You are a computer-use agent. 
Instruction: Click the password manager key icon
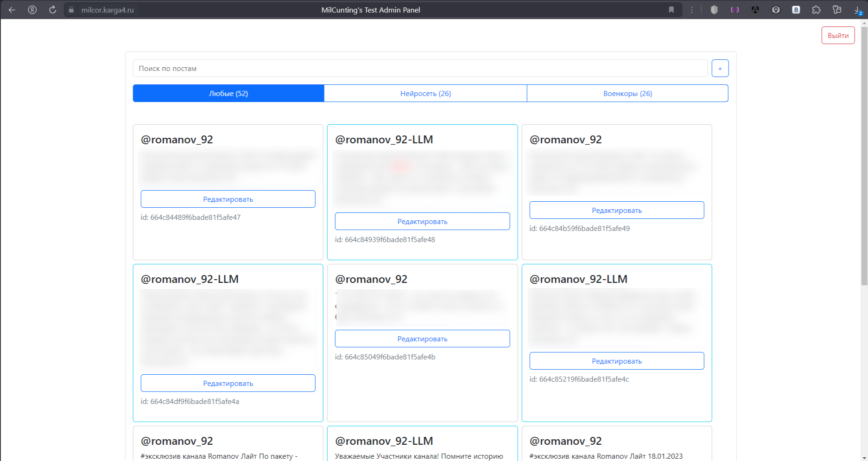pyautogui.click(x=837, y=10)
